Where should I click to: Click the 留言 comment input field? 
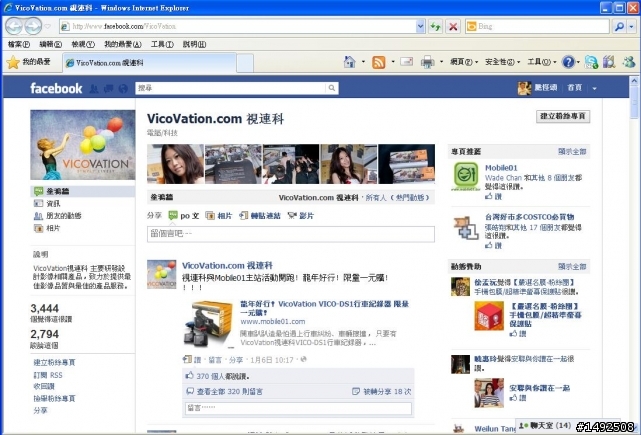point(298,408)
